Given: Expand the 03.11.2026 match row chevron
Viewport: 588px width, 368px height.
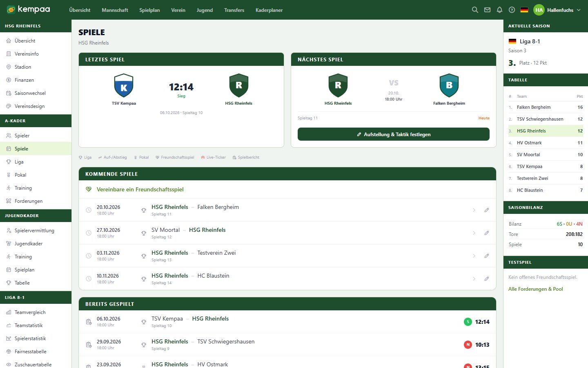Looking at the screenshot, I should [474, 256].
